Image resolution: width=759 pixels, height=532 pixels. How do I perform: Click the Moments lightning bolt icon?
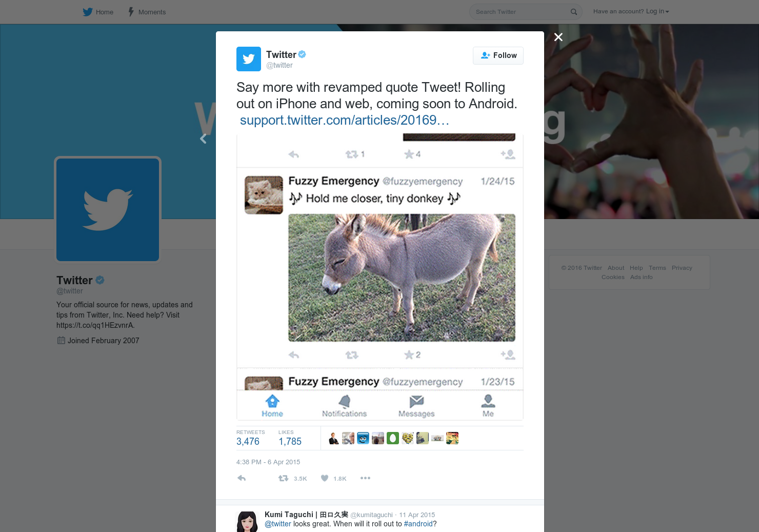[x=131, y=12]
